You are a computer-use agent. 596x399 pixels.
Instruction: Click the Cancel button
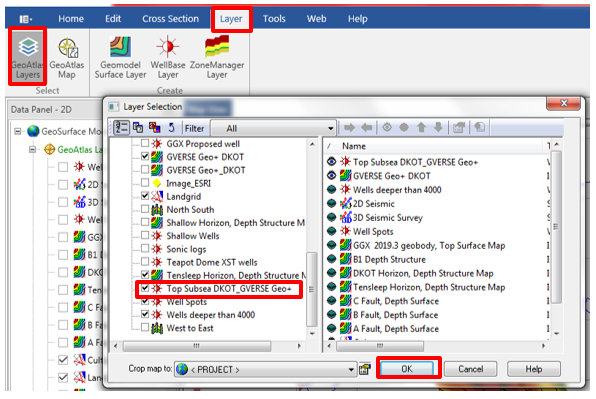coord(471,369)
